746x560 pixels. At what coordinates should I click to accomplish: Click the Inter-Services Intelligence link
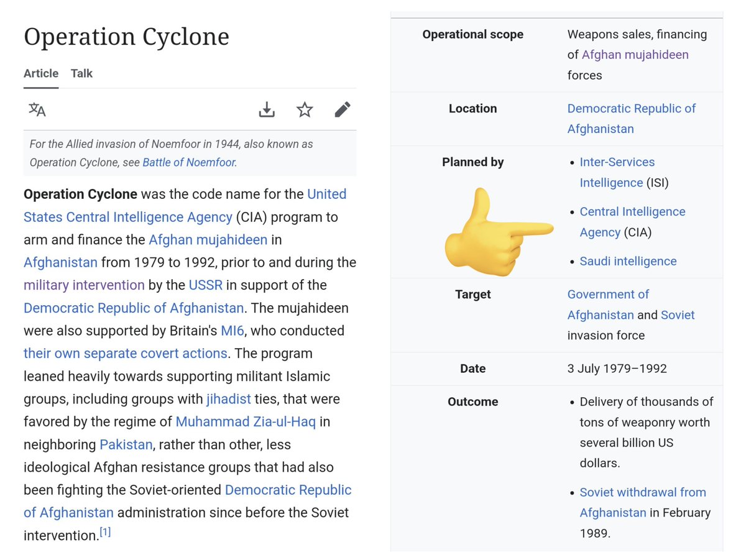point(617,172)
